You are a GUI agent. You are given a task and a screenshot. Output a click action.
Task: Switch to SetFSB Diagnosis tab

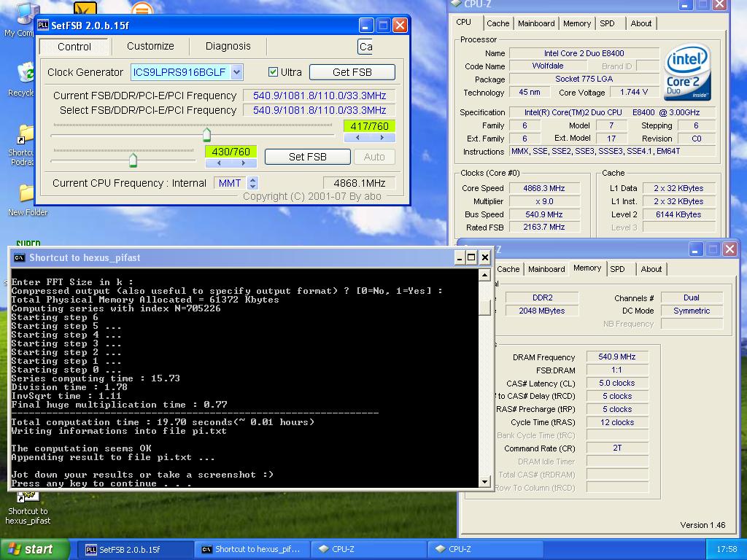[228, 46]
